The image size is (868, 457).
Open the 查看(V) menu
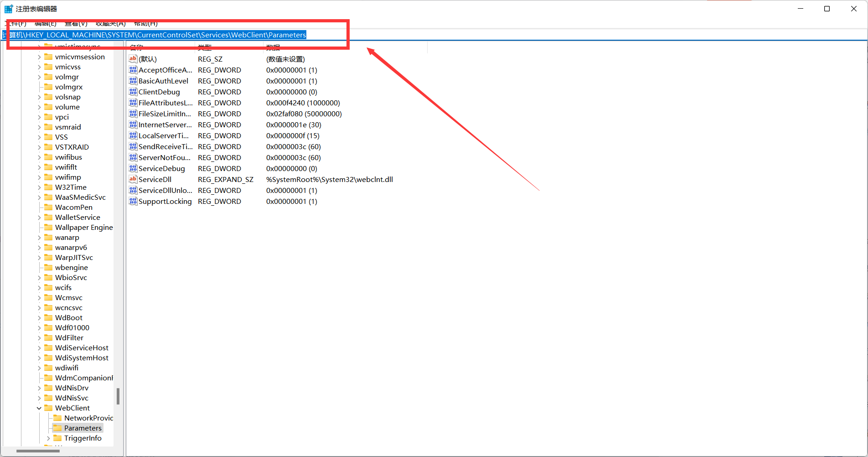coord(76,23)
